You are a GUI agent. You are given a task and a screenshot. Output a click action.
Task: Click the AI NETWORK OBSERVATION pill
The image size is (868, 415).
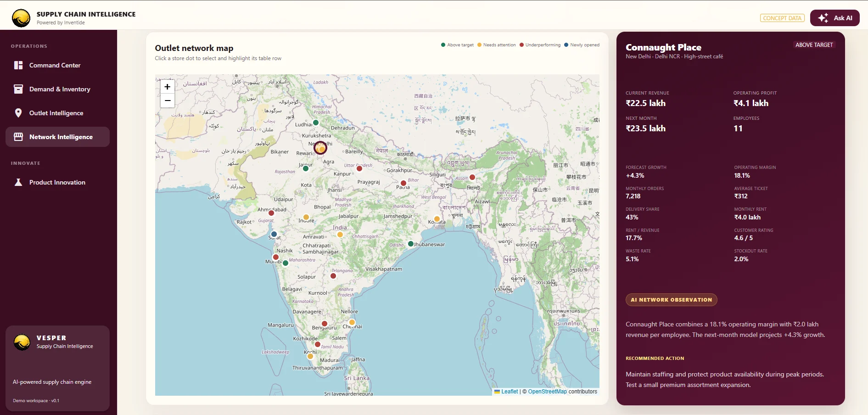point(671,300)
